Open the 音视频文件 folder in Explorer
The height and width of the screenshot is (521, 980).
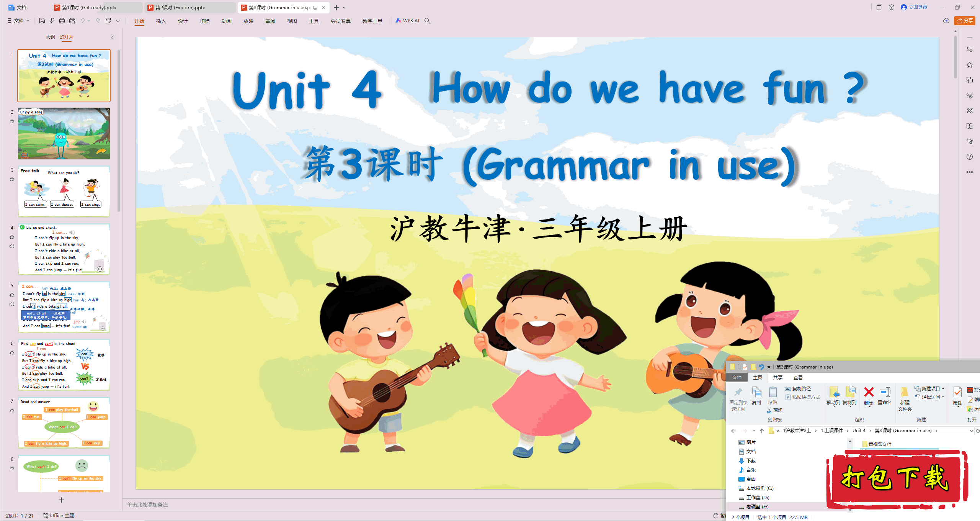point(877,444)
